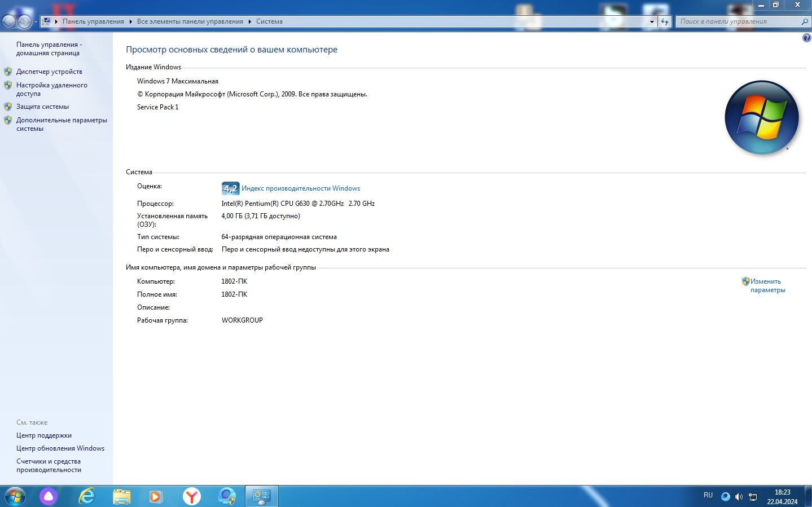Open the volume speaker tray icon
The width and height of the screenshot is (812, 507).
click(x=739, y=497)
